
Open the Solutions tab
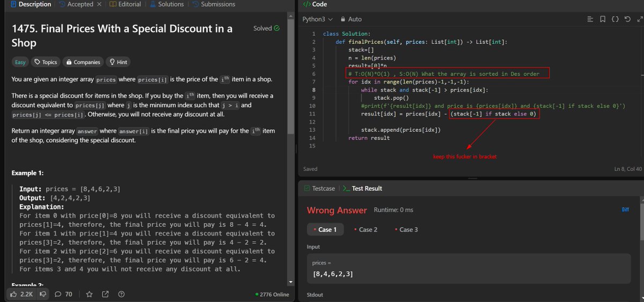pyautogui.click(x=166, y=4)
